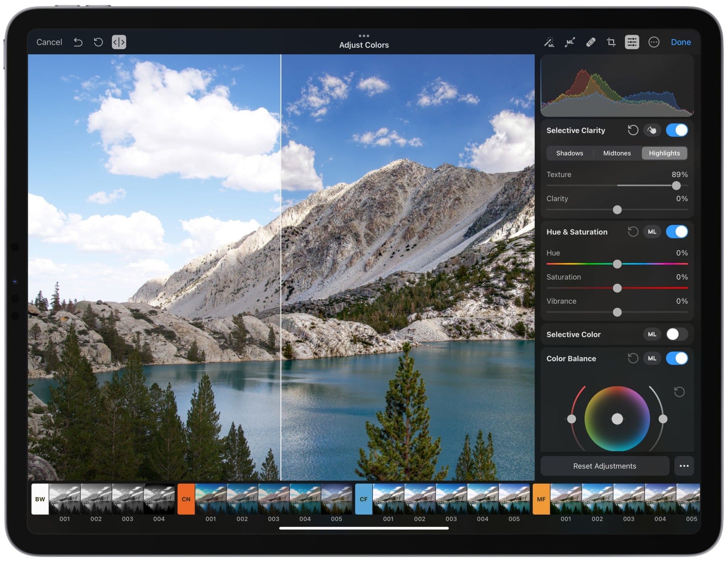Select the Midtones tab
The image size is (728, 563).
616,153
